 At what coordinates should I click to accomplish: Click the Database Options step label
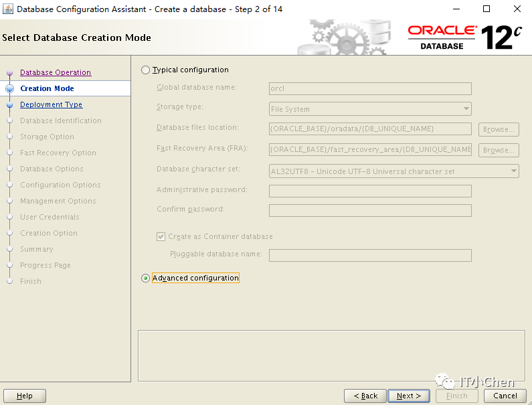tap(52, 169)
